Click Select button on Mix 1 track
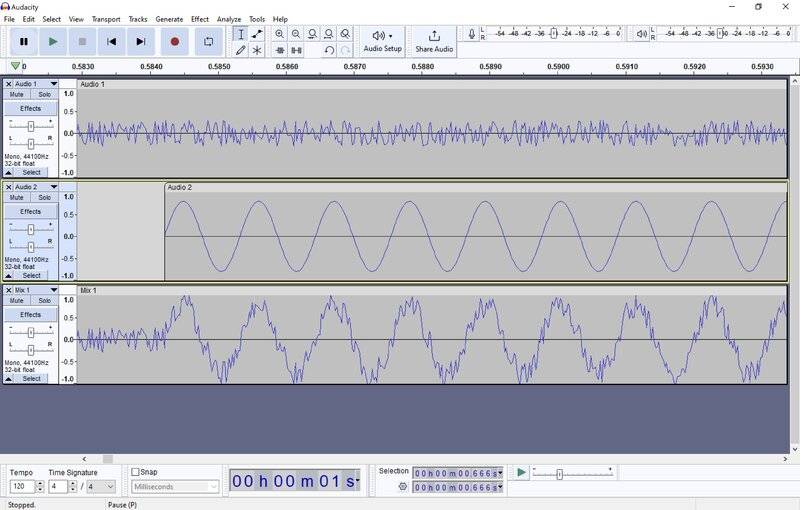Viewport: 800px width, 510px height. tap(32, 379)
